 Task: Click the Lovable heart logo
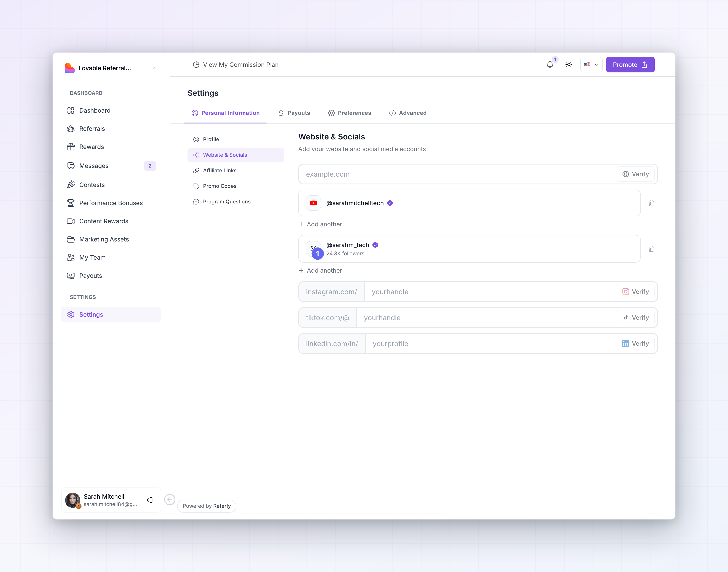[69, 68]
